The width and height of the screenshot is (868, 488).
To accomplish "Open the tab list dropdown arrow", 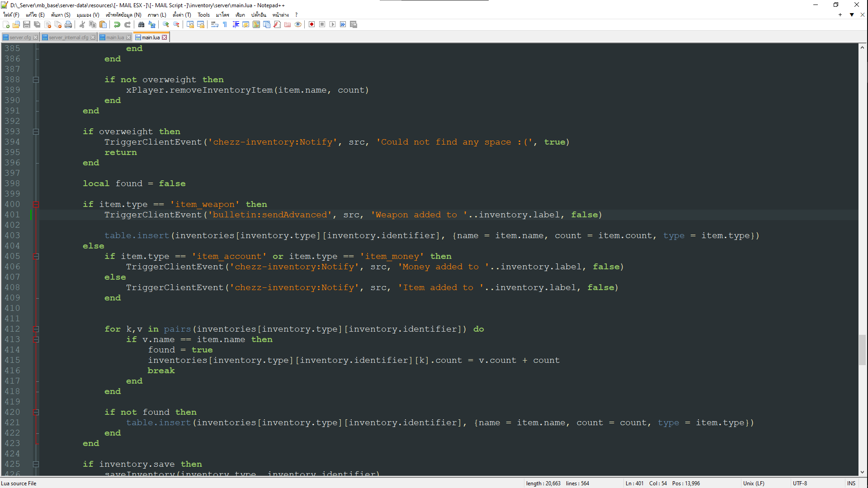I will [852, 14].
